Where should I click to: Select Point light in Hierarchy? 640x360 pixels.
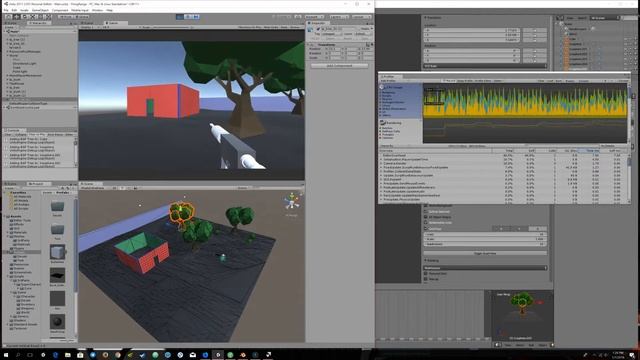(x=20, y=71)
